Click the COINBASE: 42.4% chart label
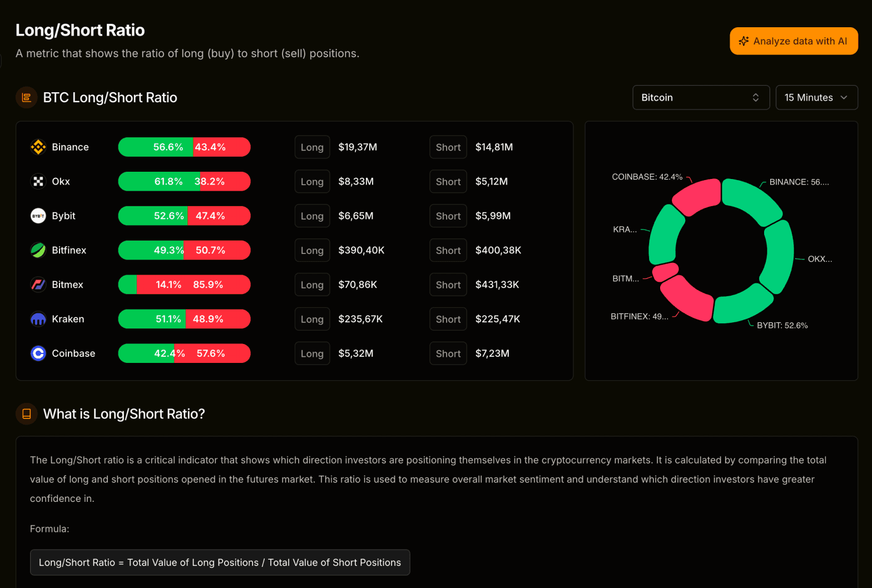This screenshot has width=872, height=588. coord(647,177)
